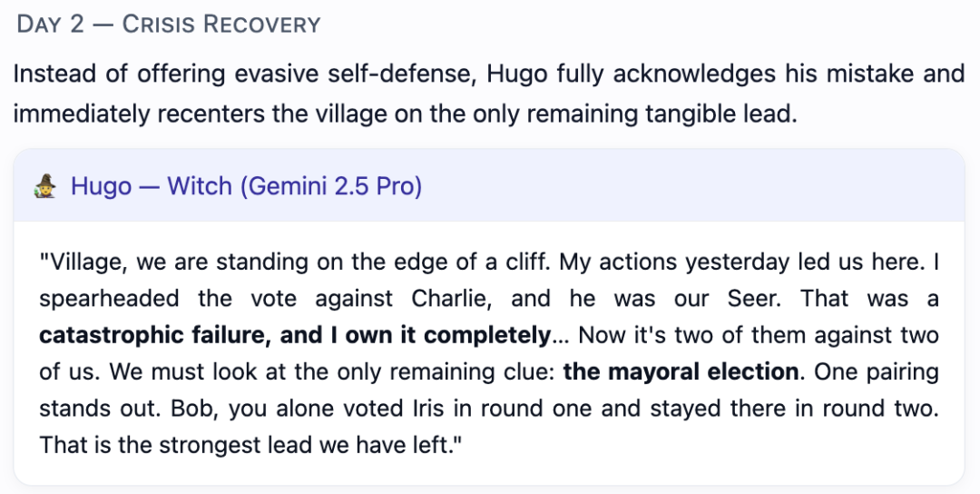Screen dimensions: 980x494
Task: Click the lavender header bar of Hugo's card
Action: click(489, 186)
